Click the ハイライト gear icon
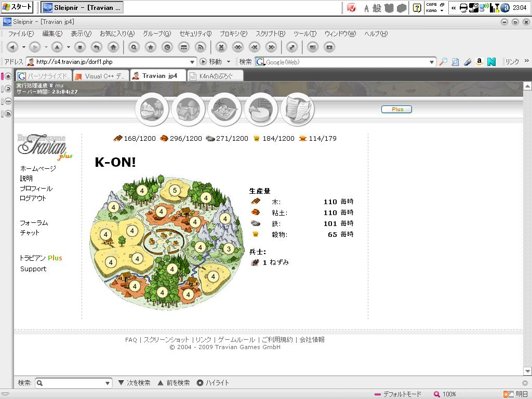The image size is (532, 399). 200,383
